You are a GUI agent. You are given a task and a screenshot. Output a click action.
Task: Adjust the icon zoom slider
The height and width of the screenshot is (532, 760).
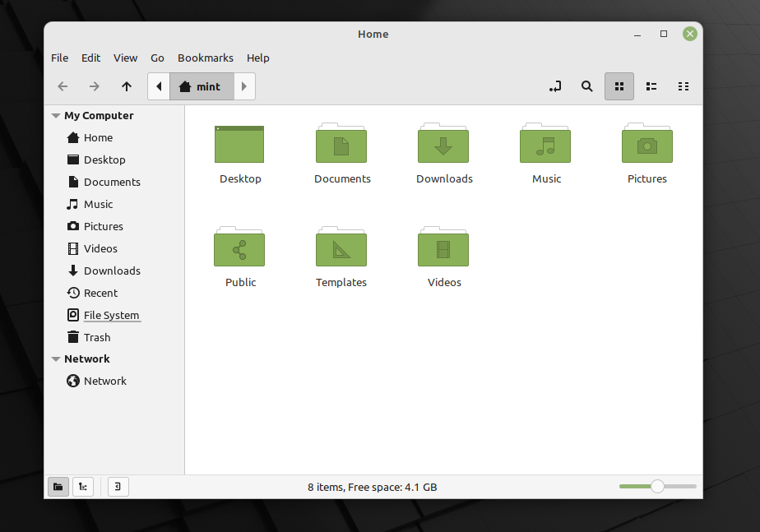[x=657, y=487]
